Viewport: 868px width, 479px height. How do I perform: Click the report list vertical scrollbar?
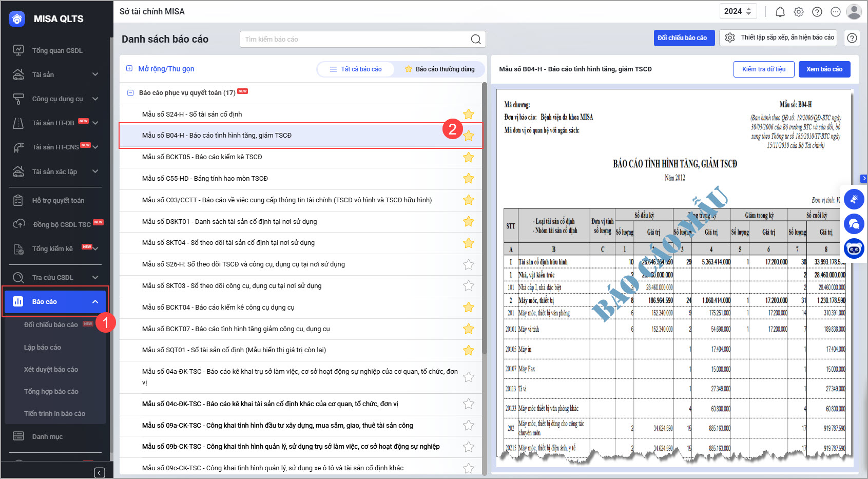coord(484,216)
